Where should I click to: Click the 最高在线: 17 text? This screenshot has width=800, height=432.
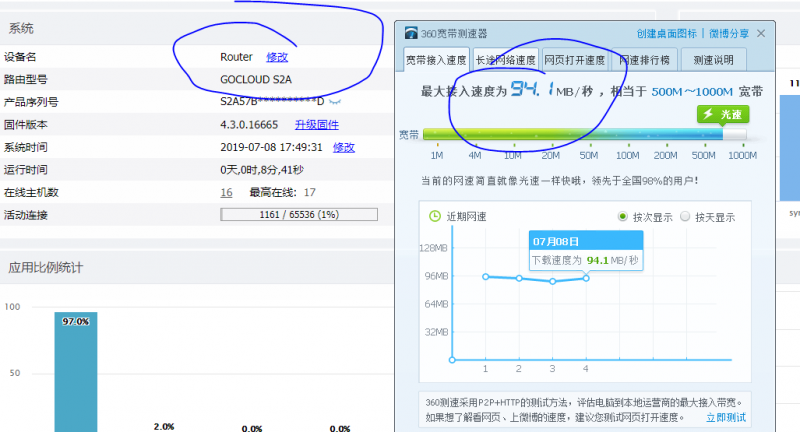[282, 192]
